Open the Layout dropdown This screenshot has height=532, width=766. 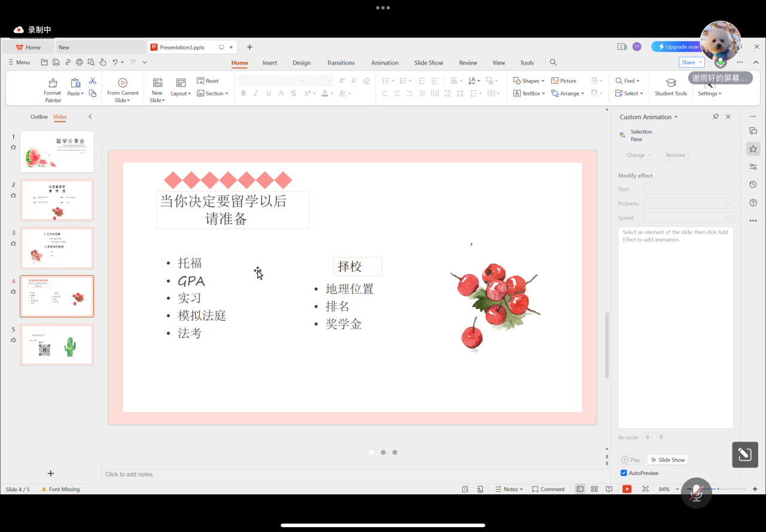point(181,93)
